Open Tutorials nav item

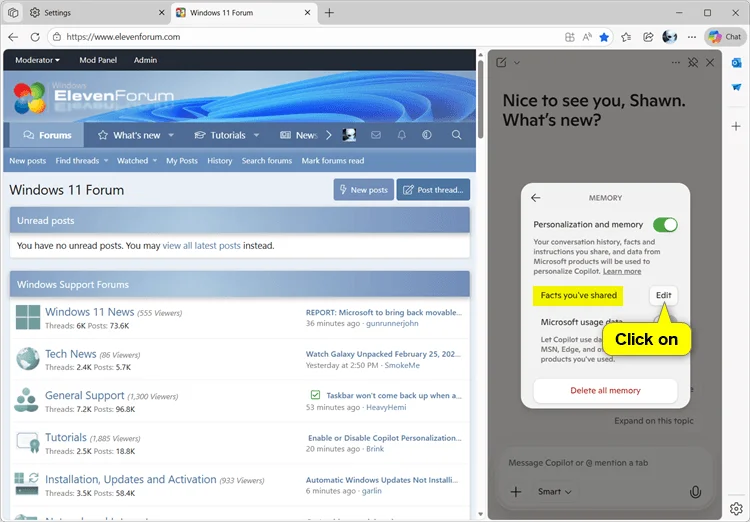(x=220, y=135)
